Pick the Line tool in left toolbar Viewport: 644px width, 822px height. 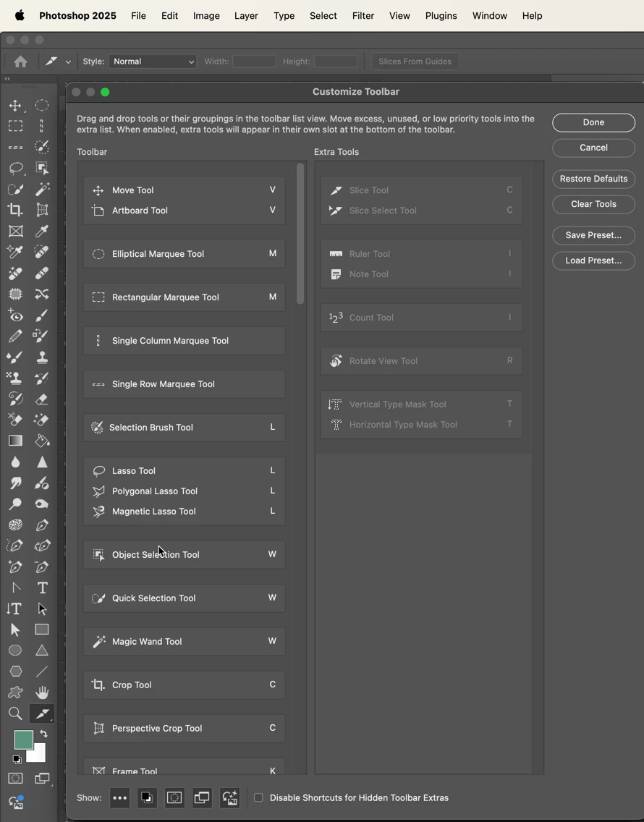[x=42, y=671]
